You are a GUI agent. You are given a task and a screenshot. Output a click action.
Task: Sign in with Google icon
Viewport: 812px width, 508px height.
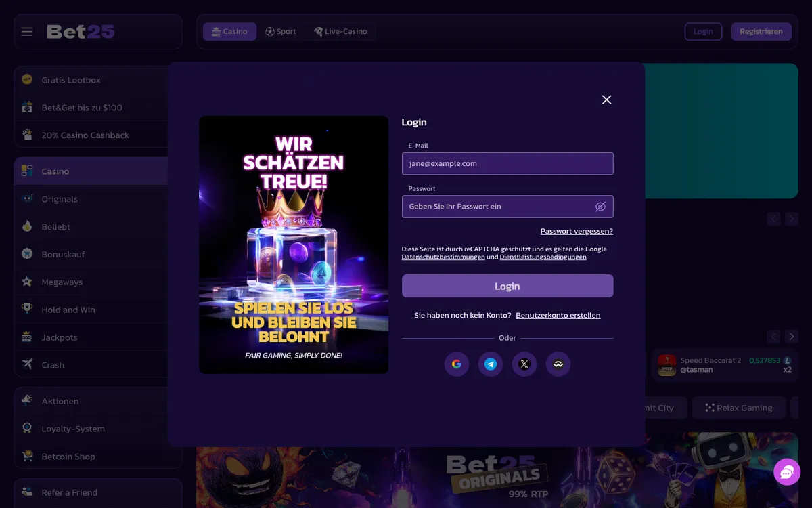coord(457,364)
